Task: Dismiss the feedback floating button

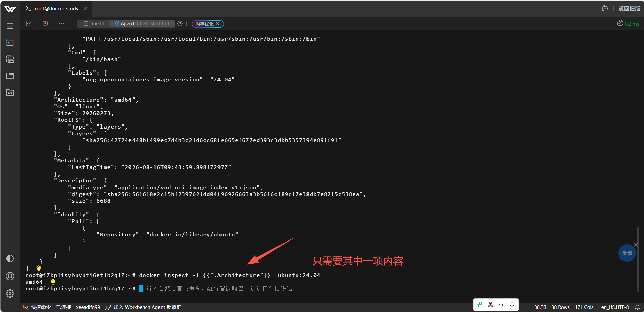Action: [x=636, y=245]
